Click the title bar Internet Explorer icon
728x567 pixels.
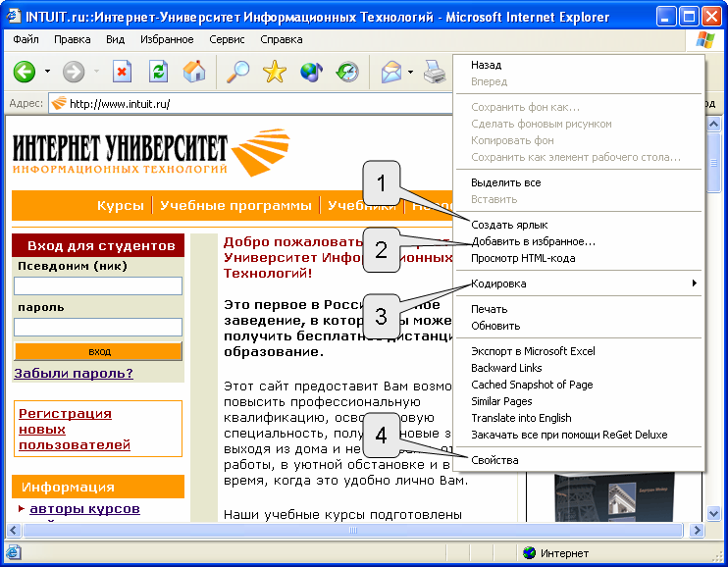[x=13, y=17]
